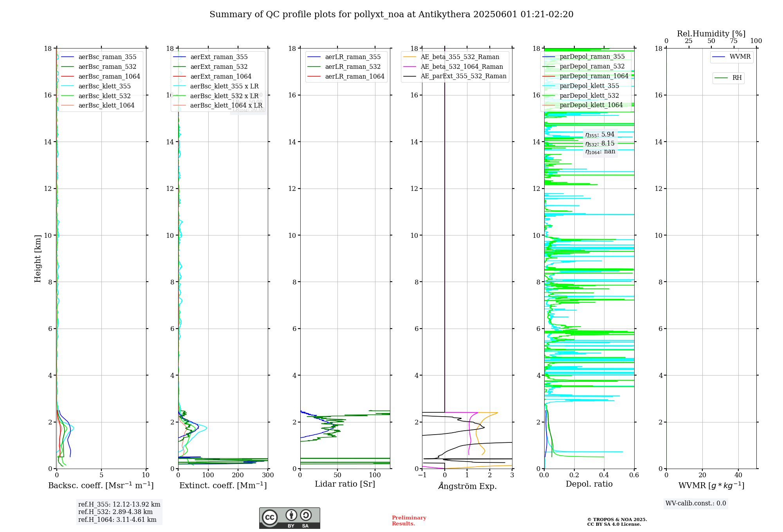Click the Lidar ratio [Sr] axis label
Viewport: 783px width, 532px height.
345,484
